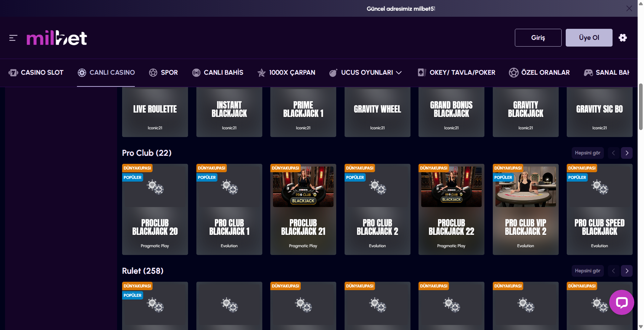Expand the Ucus Oyunları dropdown arrow
The height and width of the screenshot is (330, 644).
point(399,73)
